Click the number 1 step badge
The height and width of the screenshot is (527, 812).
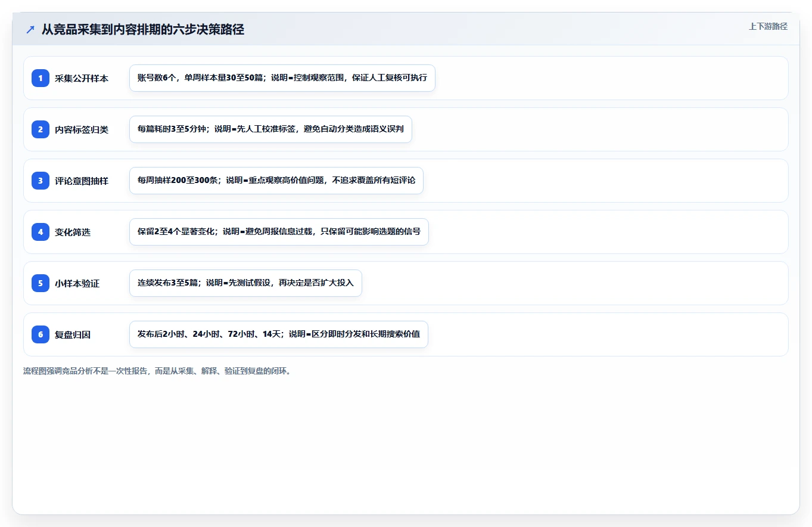click(41, 78)
